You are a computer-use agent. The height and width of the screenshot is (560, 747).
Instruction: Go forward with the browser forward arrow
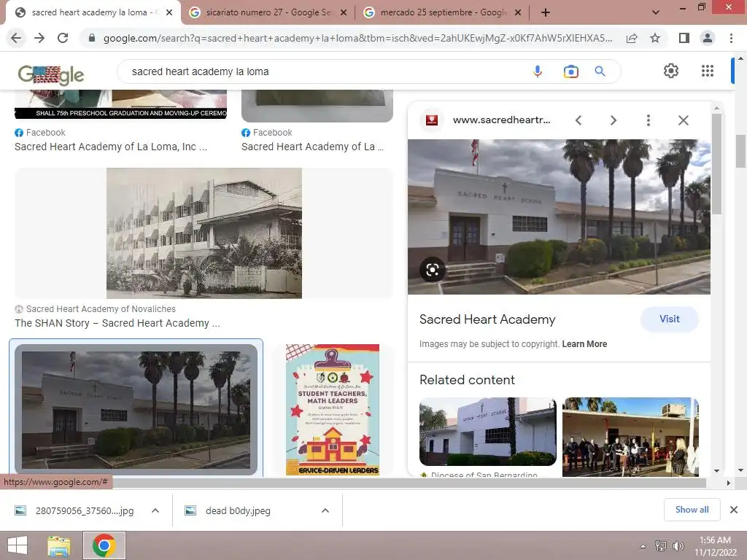point(39,38)
